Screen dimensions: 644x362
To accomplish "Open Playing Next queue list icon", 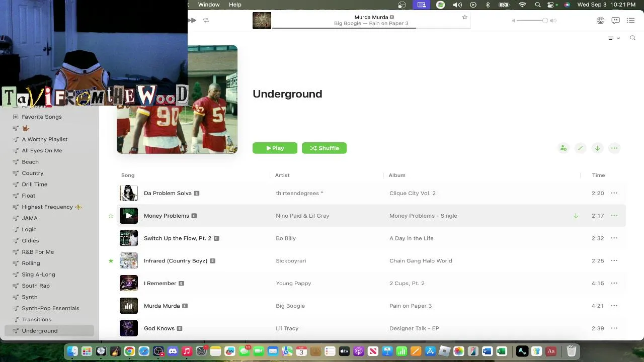I will 630,21.
